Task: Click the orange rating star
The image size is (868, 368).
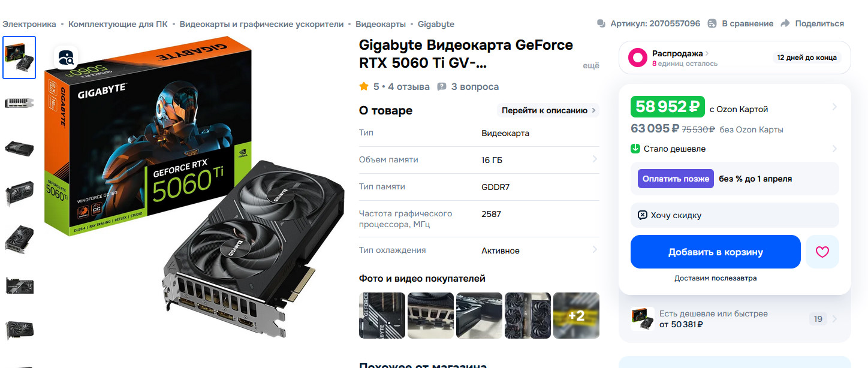Action: pos(363,86)
